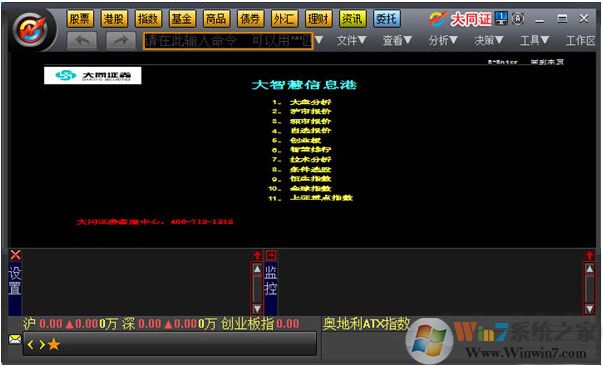Click the 大智慧信息港 title heading
Screen dimensions: 603x367
304,85
